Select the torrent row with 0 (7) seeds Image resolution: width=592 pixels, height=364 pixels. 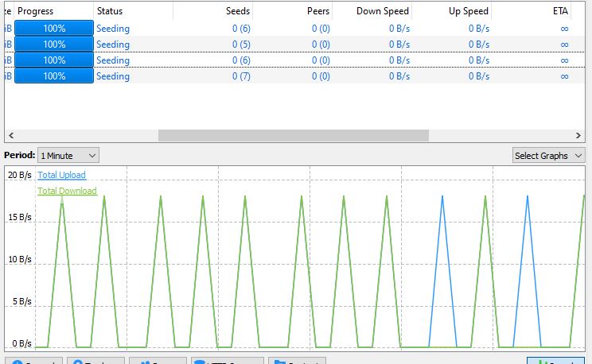click(x=294, y=76)
